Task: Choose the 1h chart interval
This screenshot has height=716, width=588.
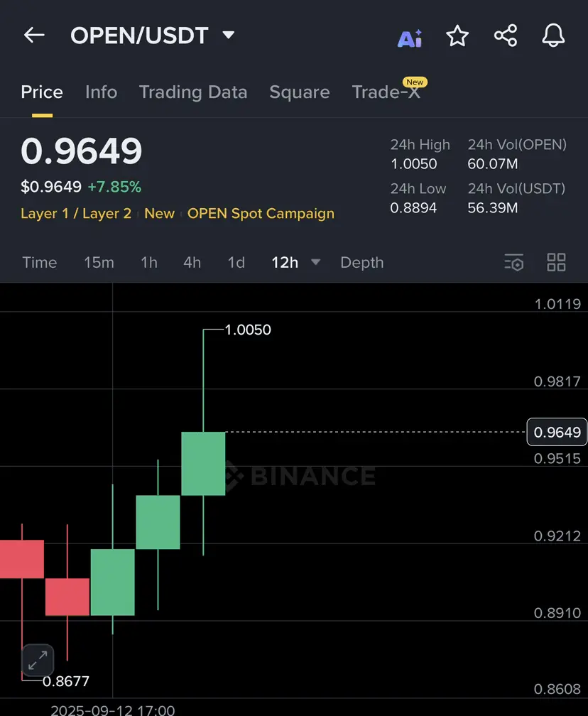Action: [149, 263]
